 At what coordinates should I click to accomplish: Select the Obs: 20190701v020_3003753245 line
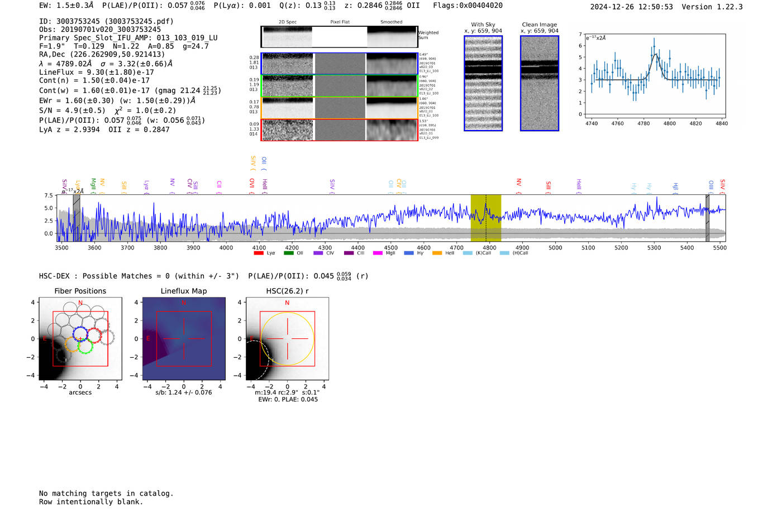(x=100, y=30)
